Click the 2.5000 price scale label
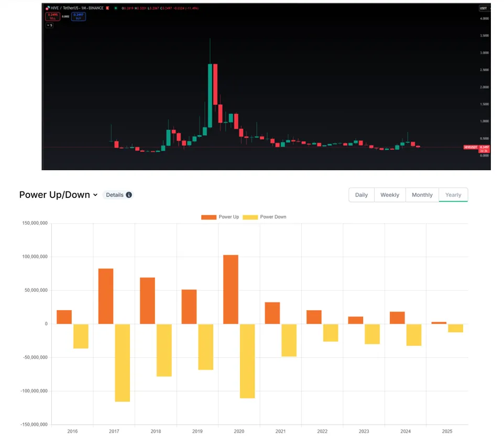This screenshot has height=440, width=504. coord(485,70)
